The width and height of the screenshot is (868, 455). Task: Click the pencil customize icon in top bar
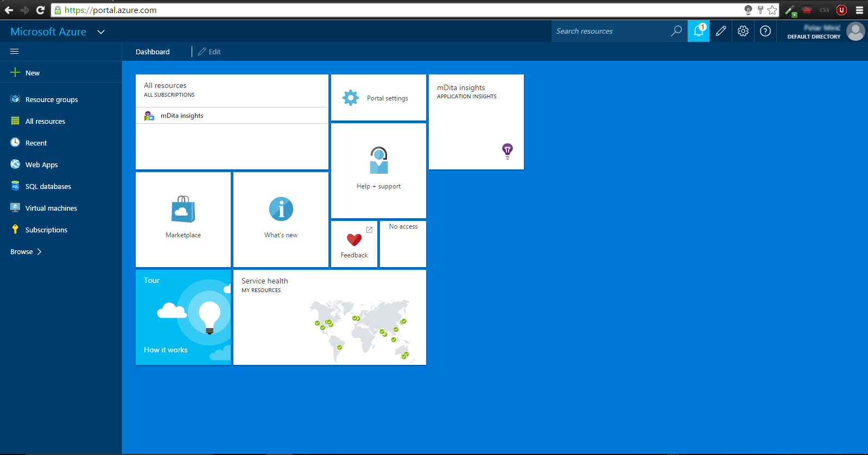(x=721, y=31)
